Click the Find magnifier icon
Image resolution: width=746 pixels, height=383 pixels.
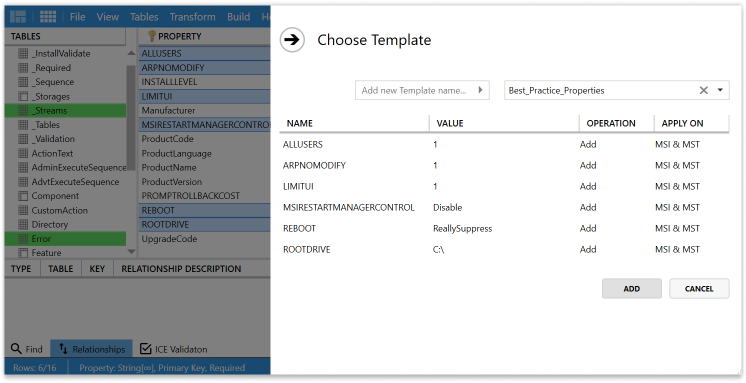coord(16,348)
